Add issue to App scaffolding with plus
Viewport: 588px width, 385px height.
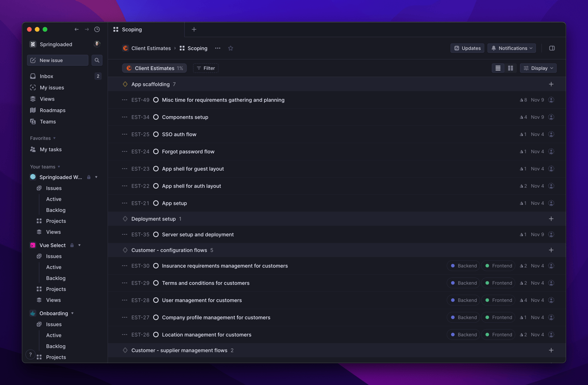coord(551,84)
